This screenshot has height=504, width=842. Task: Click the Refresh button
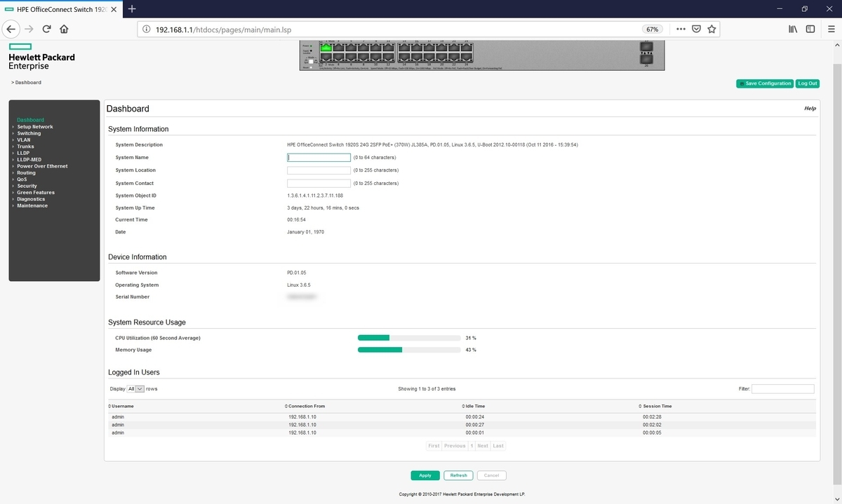click(458, 475)
